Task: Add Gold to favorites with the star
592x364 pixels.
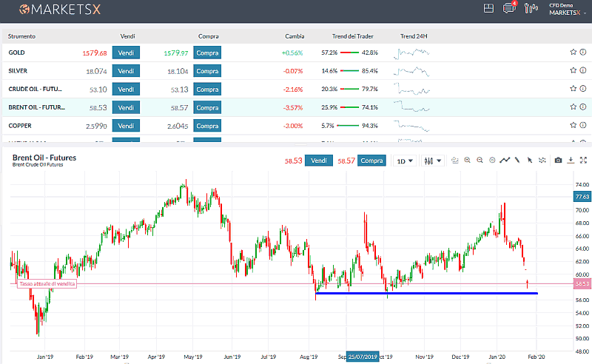Action: [x=573, y=53]
